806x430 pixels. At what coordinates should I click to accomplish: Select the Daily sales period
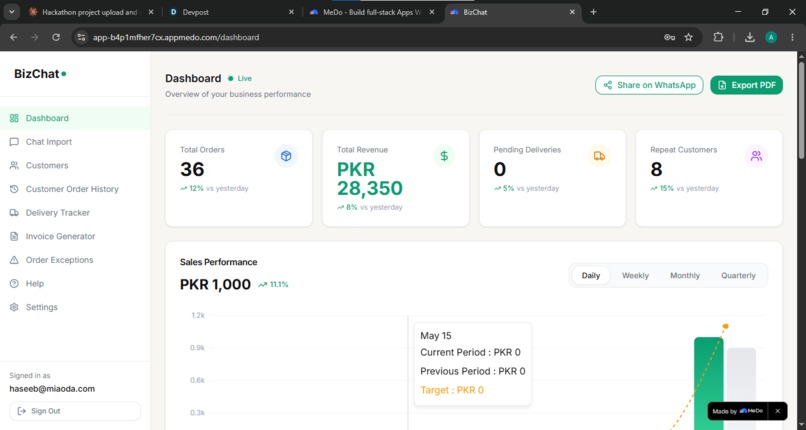coord(591,275)
